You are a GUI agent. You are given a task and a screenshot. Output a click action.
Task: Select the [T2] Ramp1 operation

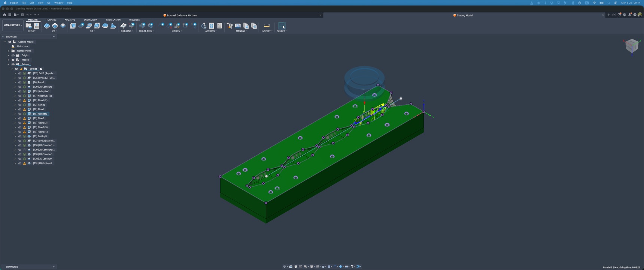[39, 105]
